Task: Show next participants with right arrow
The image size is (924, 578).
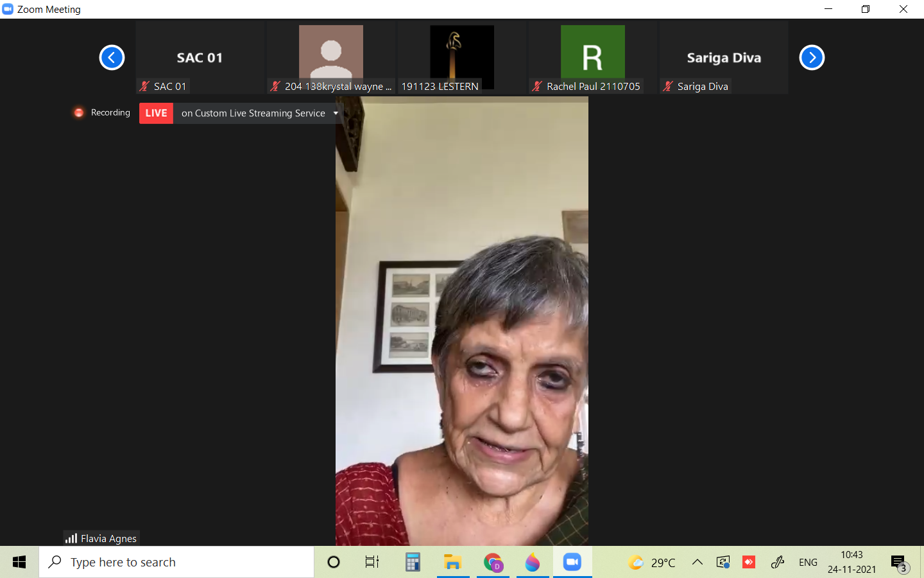Action: pyautogui.click(x=812, y=58)
